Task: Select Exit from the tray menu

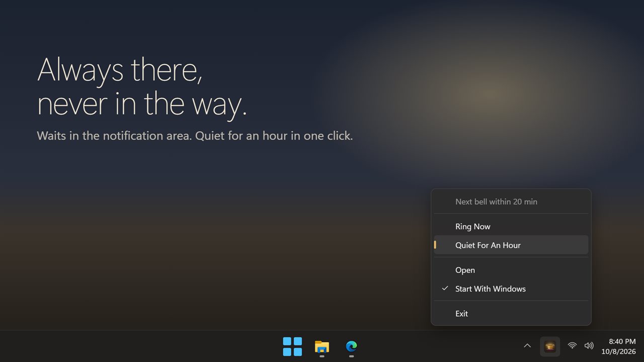Action: pyautogui.click(x=511, y=313)
